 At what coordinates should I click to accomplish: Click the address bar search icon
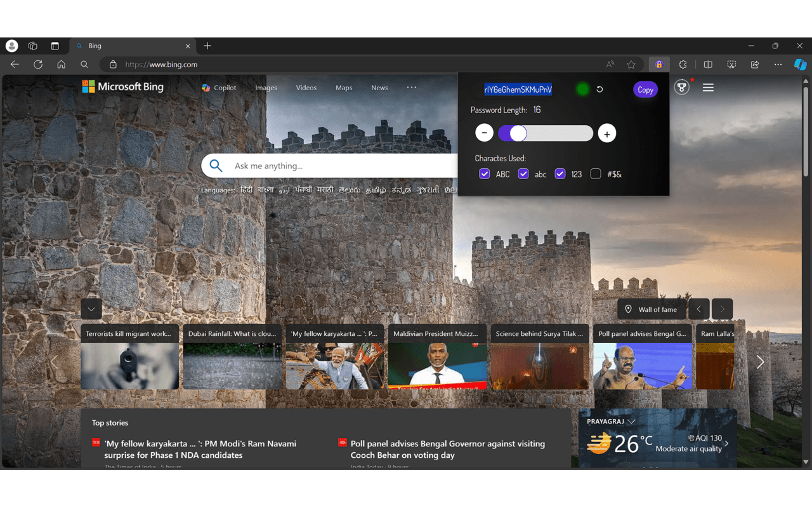(84, 64)
